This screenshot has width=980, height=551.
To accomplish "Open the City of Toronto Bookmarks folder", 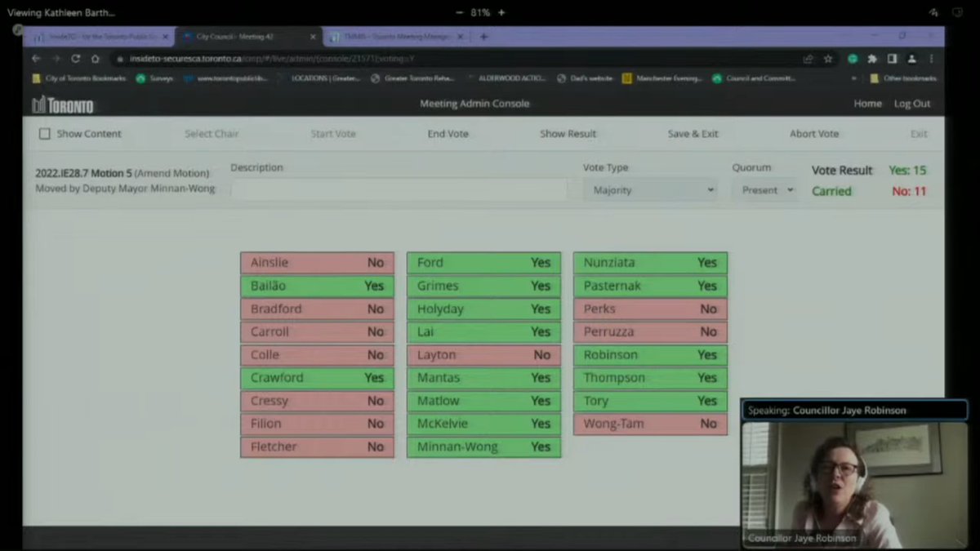I will [x=79, y=78].
